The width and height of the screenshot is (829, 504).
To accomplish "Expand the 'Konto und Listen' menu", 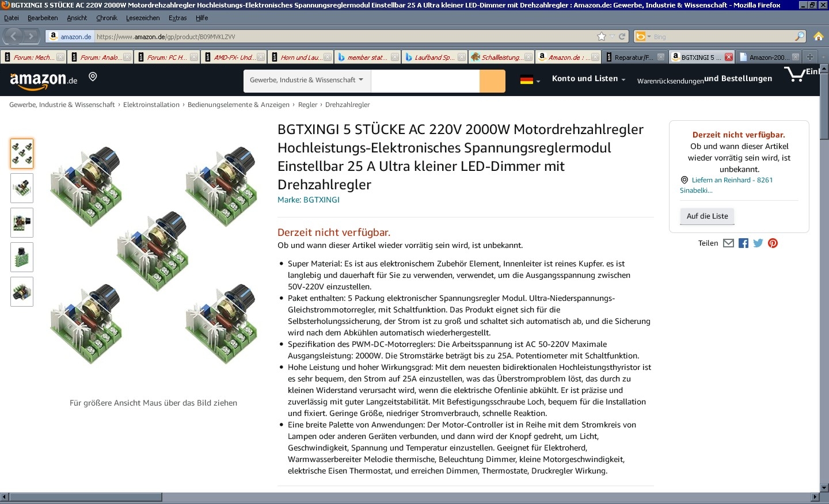I will coord(588,79).
